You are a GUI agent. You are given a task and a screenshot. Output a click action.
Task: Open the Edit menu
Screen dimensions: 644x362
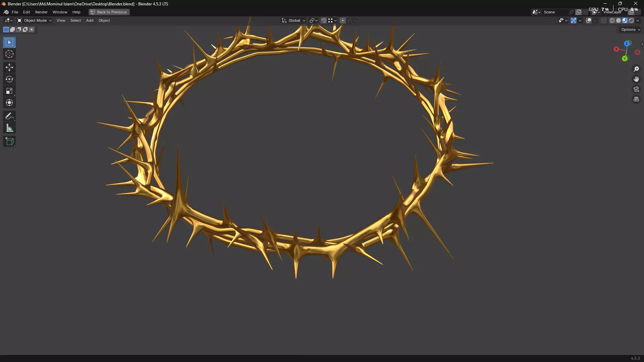[x=26, y=12]
